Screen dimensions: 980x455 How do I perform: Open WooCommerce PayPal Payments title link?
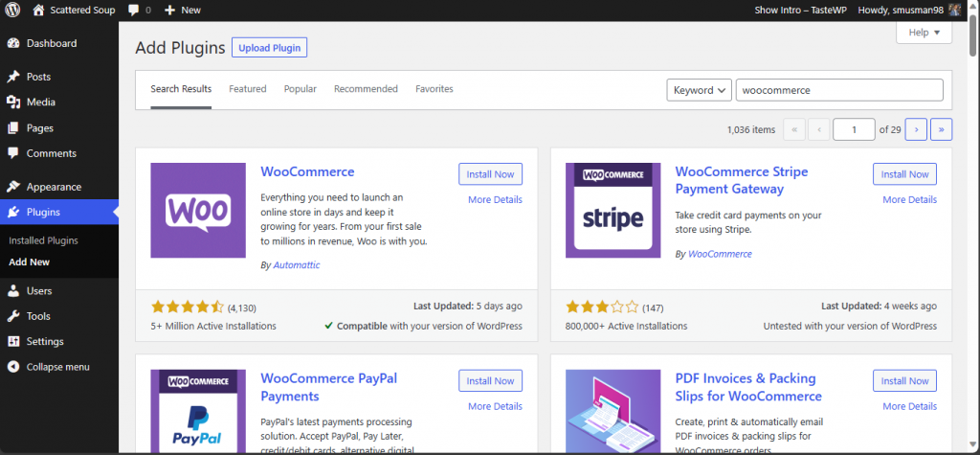tap(329, 387)
